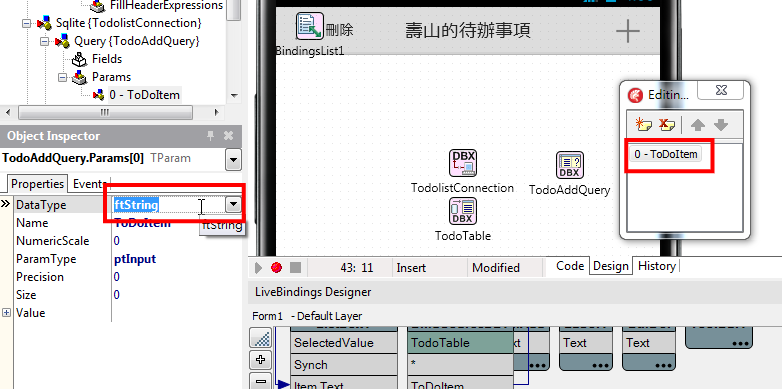Image resolution: width=782 pixels, height=389 pixels.
Task: Click the LiveBindings zoom-in plus button
Action: pos(260,360)
